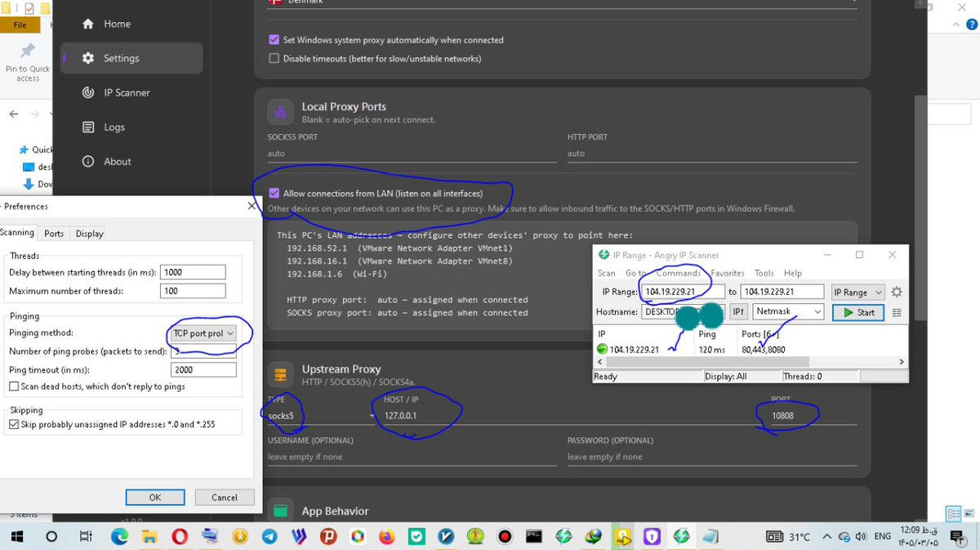Open the Help menu
This screenshot has height=550, width=980.
793,273
